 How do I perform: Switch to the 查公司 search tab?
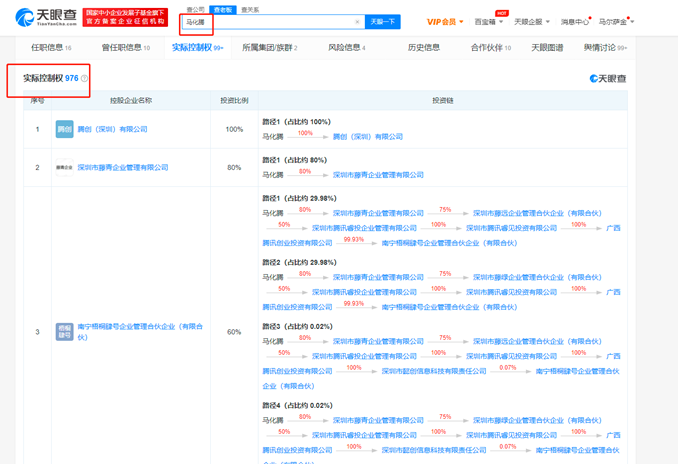tap(195, 10)
